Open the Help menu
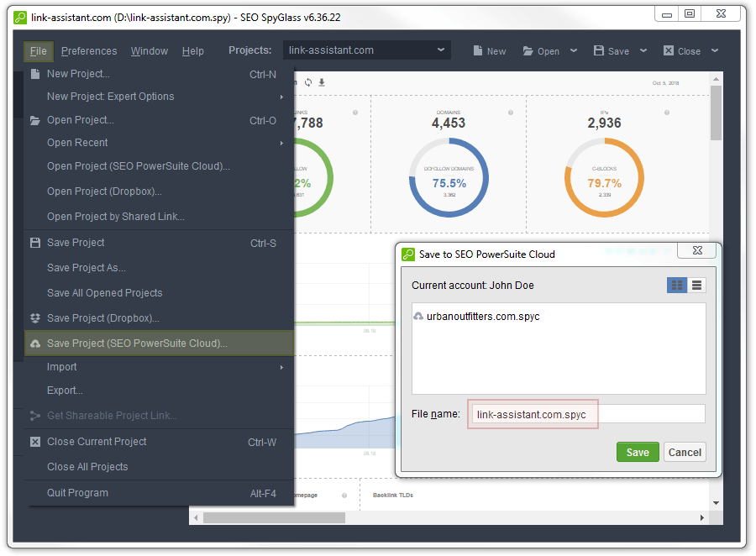The height and width of the screenshot is (556, 756). coord(193,51)
